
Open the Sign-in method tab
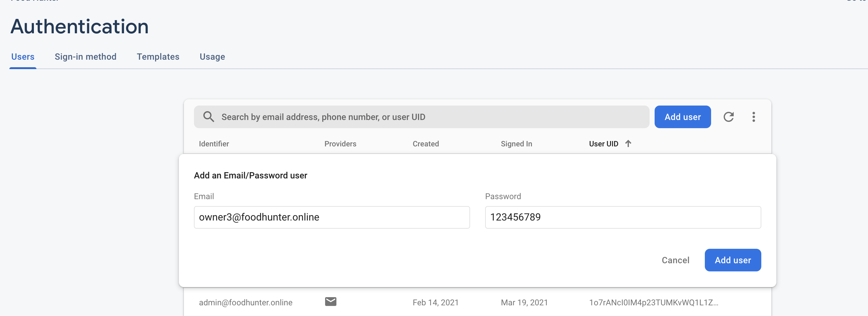86,57
